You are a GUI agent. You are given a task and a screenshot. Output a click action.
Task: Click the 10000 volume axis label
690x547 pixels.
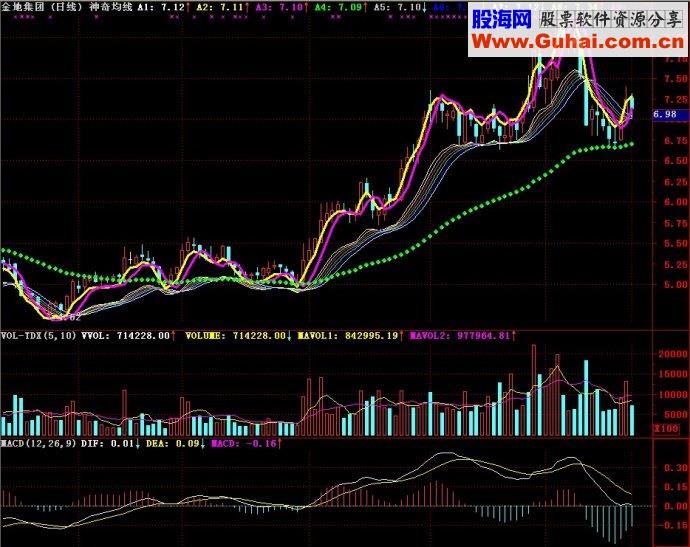pos(673,394)
